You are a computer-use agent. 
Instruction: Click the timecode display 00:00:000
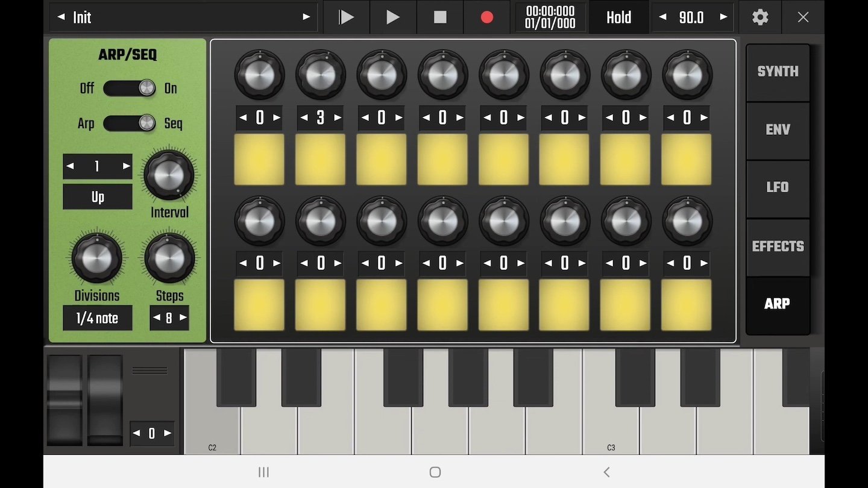pos(550,17)
